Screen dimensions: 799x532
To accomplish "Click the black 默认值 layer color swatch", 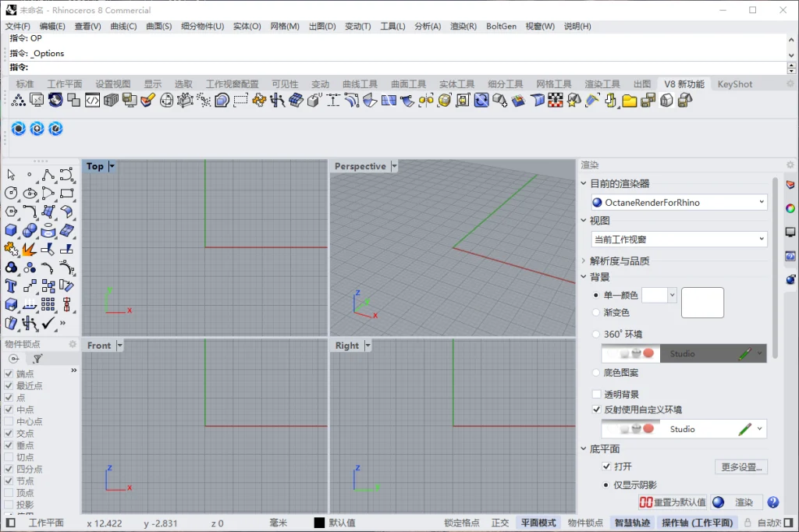I will tap(319, 523).
